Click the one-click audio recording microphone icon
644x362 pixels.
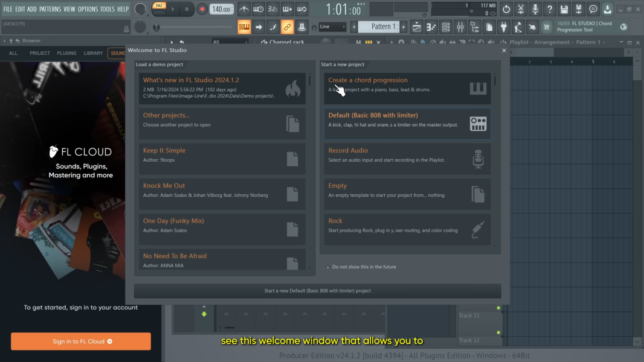point(535,9)
